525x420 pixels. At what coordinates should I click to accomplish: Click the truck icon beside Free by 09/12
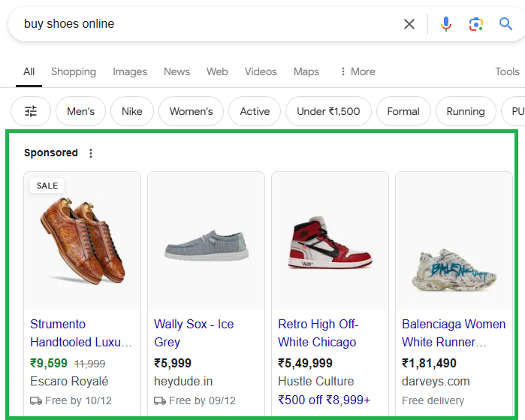pos(160,400)
